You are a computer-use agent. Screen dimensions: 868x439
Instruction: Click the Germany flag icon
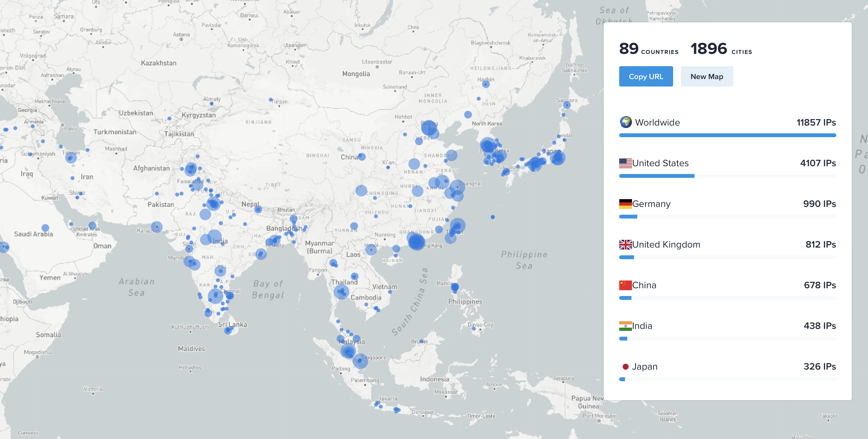click(x=625, y=204)
